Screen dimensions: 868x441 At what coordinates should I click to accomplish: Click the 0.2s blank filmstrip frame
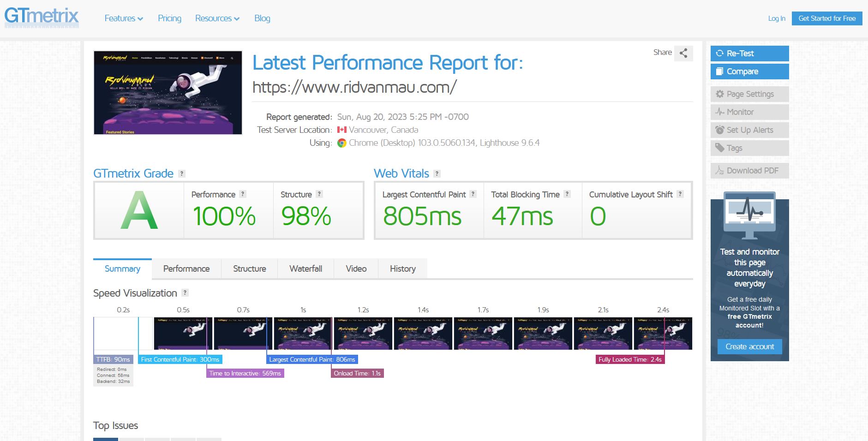tap(123, 334)
